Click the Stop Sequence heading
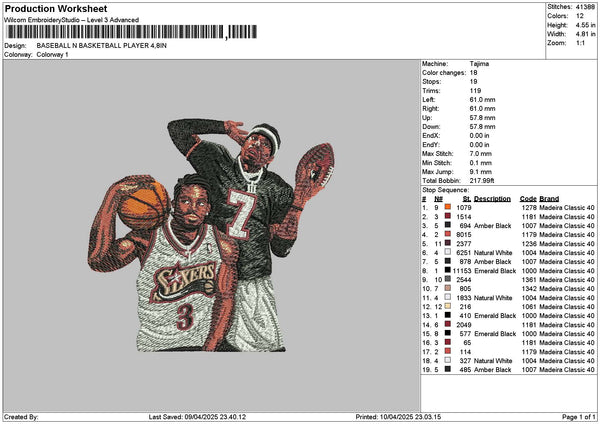This screenshot has width=600, height=424. click(445, 190)
